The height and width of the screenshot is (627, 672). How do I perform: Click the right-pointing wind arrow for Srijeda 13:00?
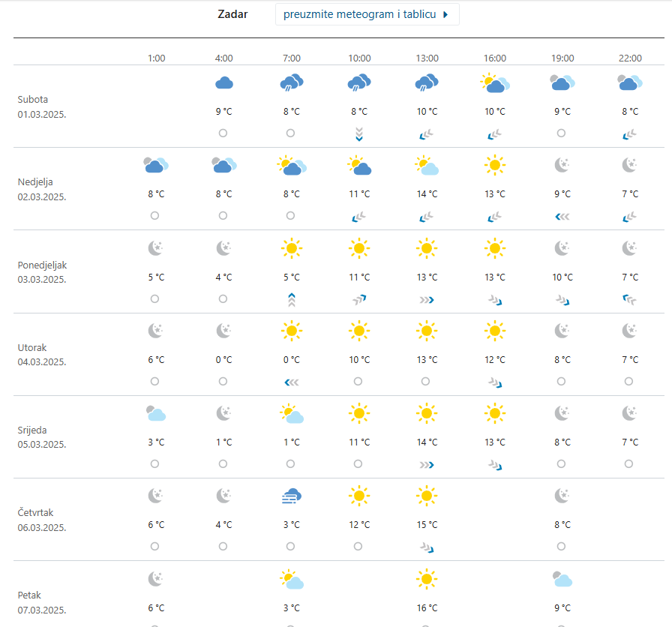coord(426,464)
